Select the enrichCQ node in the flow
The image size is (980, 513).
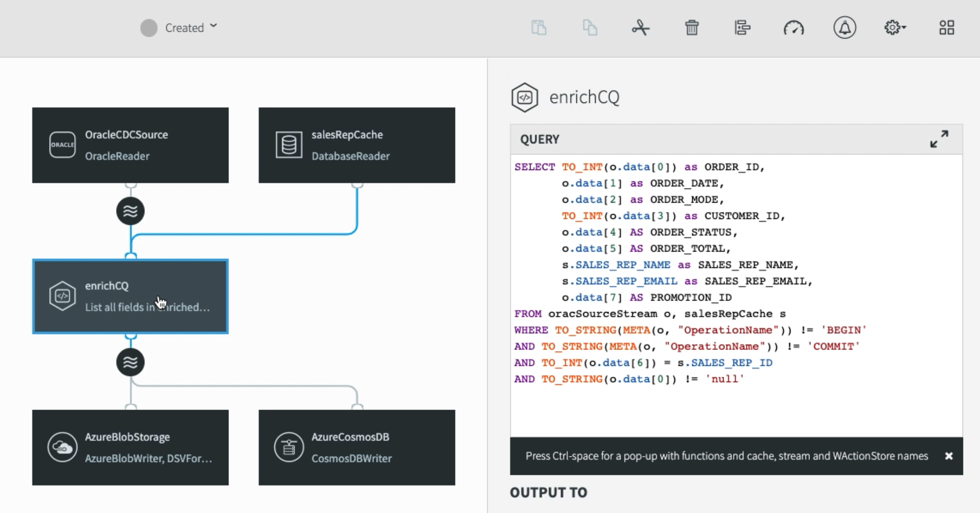pos(131,296)
